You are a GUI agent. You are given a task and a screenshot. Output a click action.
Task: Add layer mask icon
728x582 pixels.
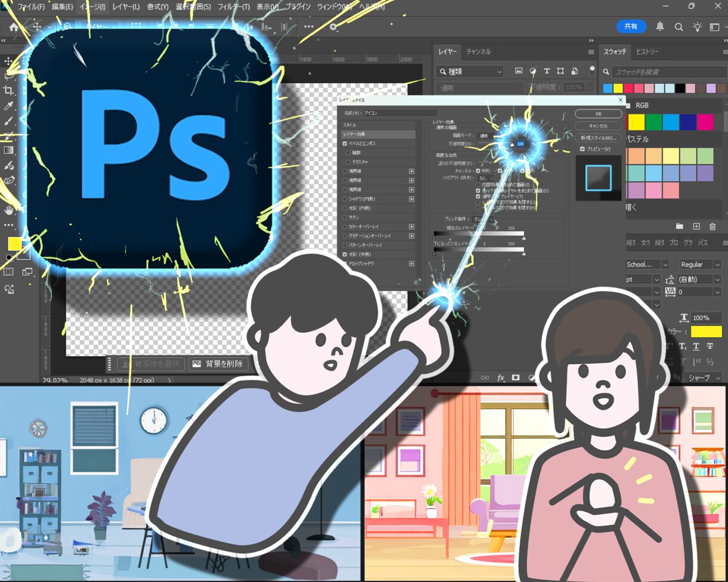[x=516, y=377]
